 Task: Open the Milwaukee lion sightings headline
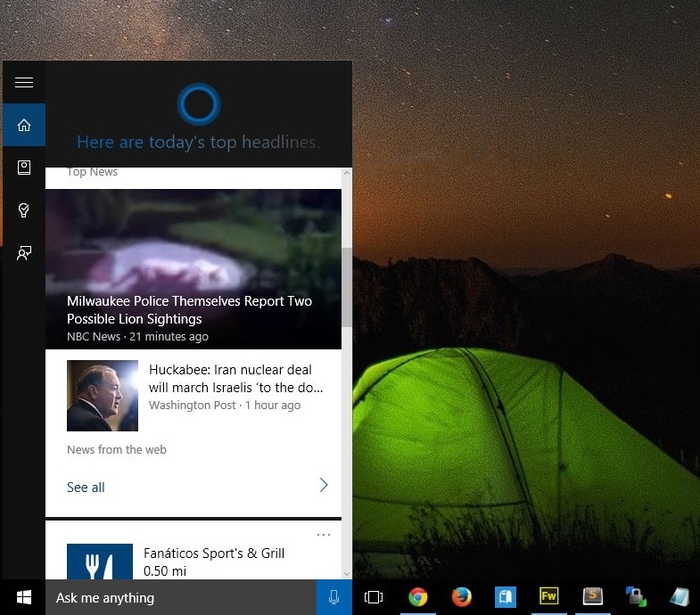pyautogui.click(x=189, y=310)
